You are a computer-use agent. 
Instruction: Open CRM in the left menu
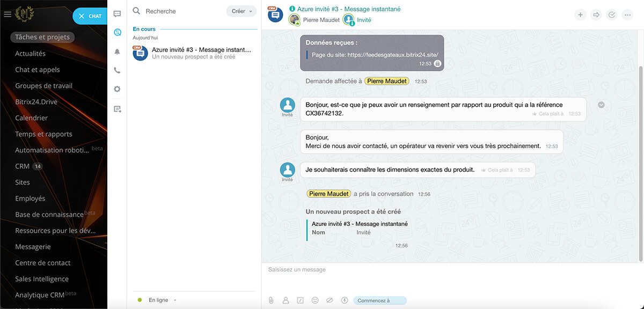pos(23,166)
